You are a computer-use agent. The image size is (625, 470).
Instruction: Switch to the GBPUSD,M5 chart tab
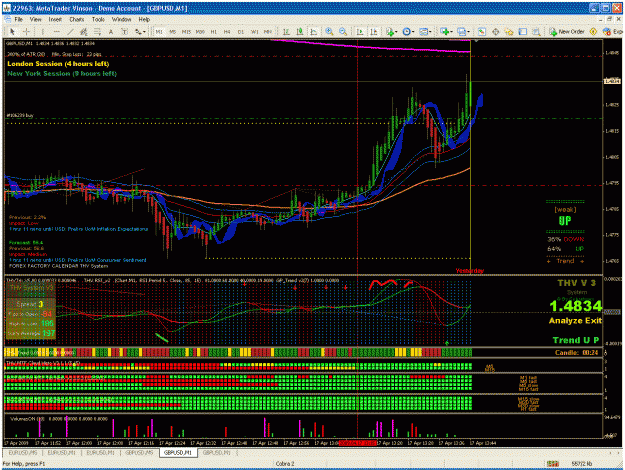coord(139,453)
